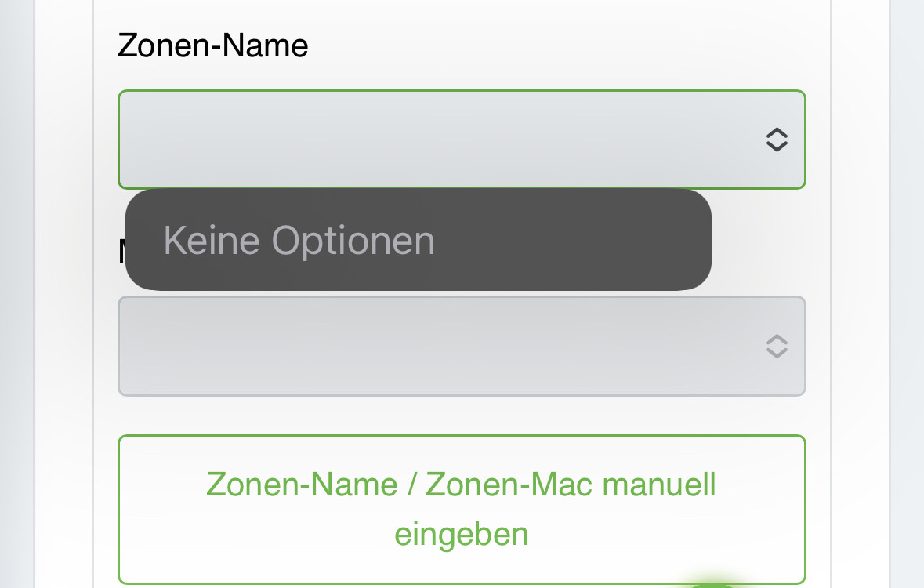The width and height of the screenshot is (924, 588).
Task: Click the green circle peeking at bottom edge
Action: tap(713, 583)
